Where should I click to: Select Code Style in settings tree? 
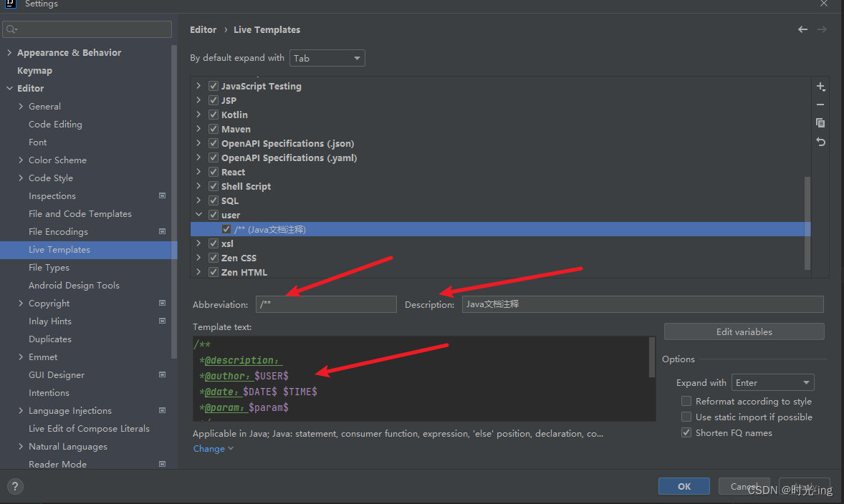click(51, 178)
